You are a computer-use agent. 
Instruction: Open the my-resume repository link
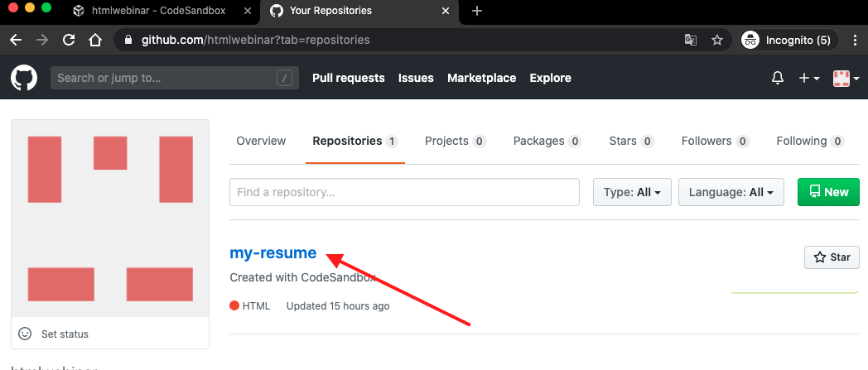coord(273,253)
